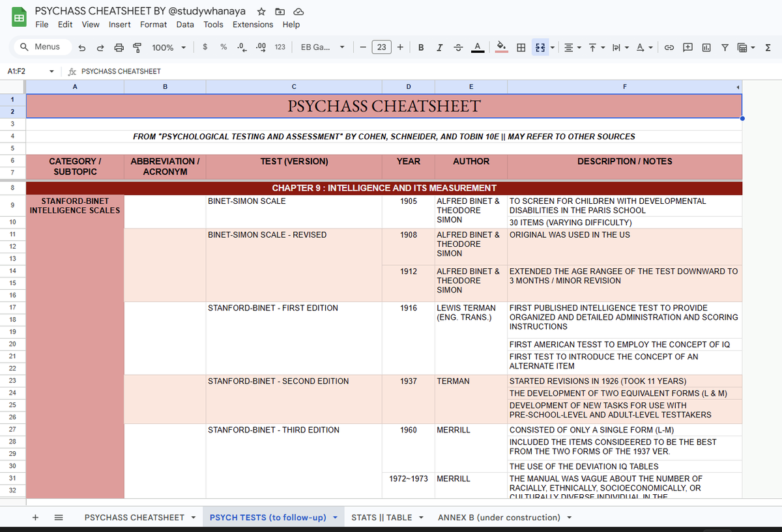Open the borders tool

[521, 47]
